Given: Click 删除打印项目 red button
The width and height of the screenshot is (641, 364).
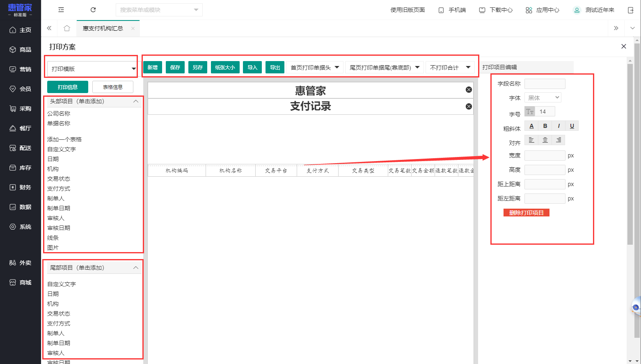Looking at the screenshot, I should [x=527, y=213].
